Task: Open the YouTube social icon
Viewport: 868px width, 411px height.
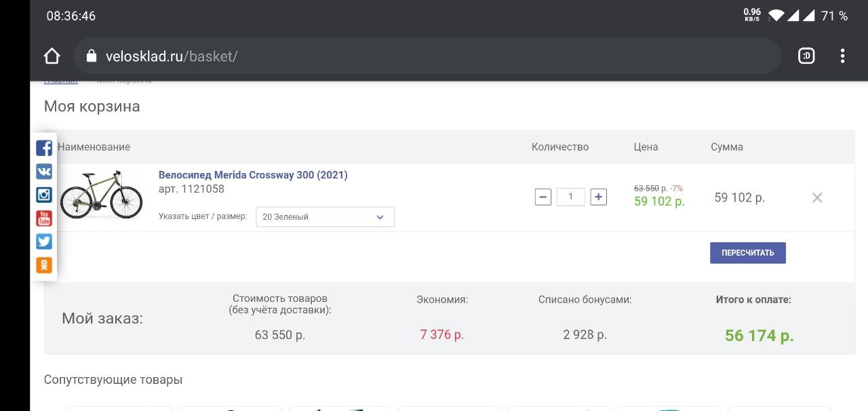Action: pos(44,218)
